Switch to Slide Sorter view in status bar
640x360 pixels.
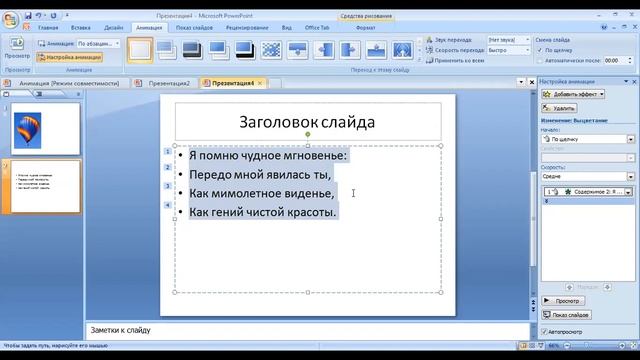(x=532, y=346)
